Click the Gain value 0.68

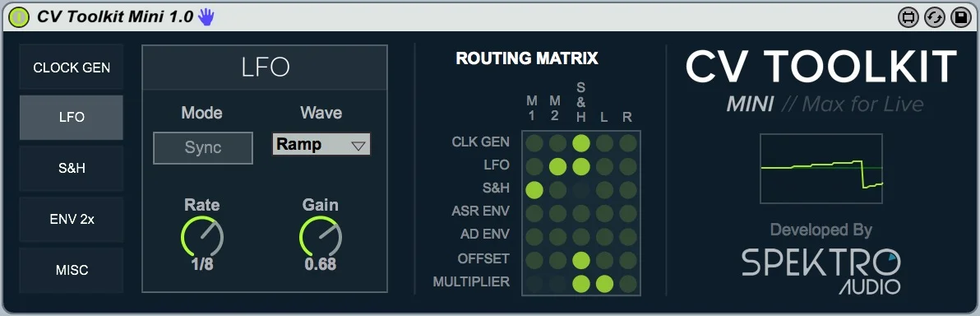tap(320, 264)
